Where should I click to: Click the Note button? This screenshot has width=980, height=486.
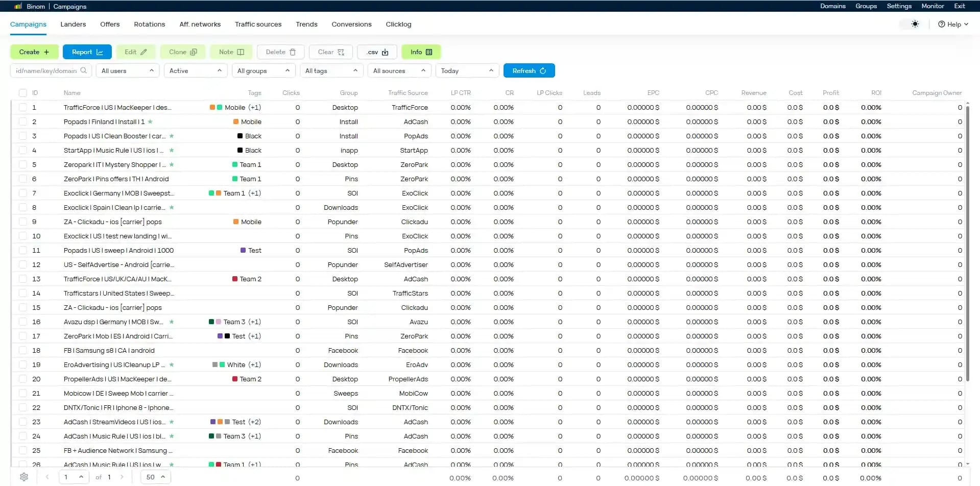click(231, 52)
